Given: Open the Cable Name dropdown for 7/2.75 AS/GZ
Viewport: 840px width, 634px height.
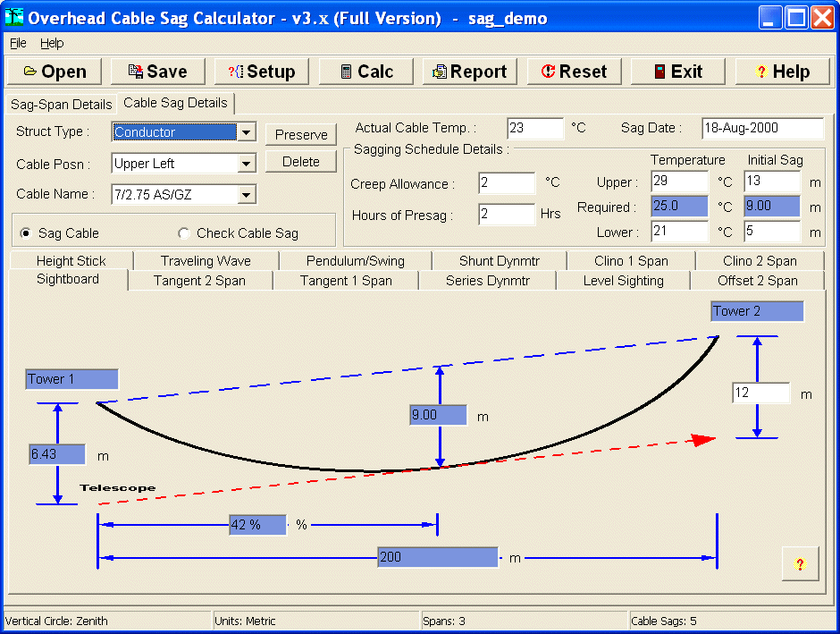Looking at the screenshot, I should tap(247, 194).
